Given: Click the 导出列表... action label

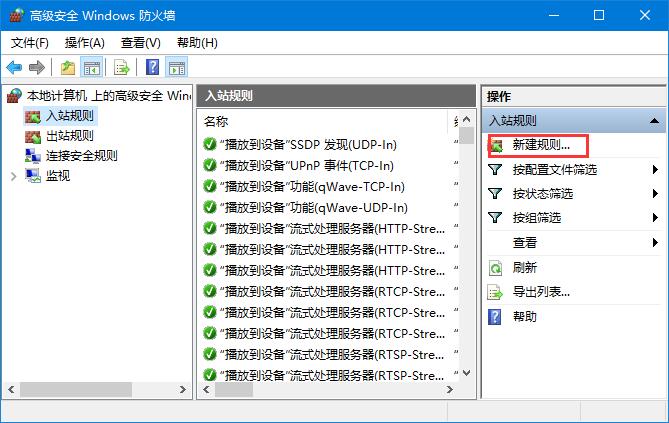Looking at the screenshot, I should point(541,292).
